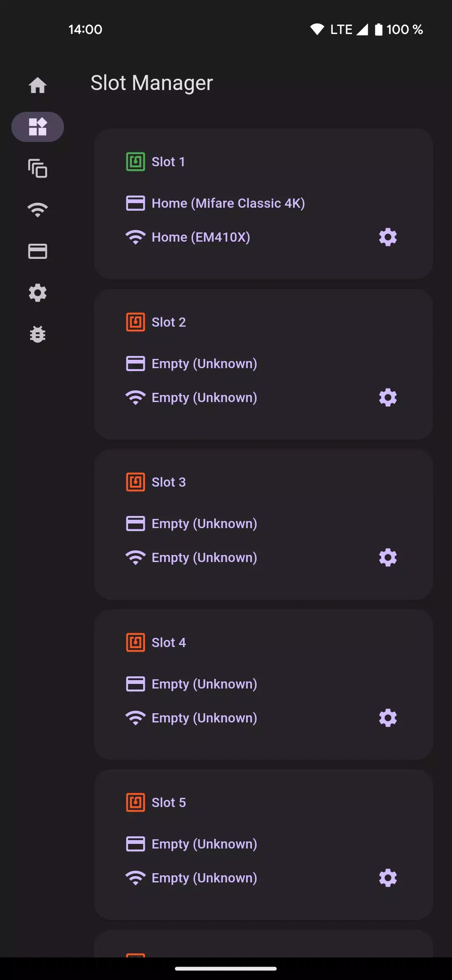Image resolution: width=452 pixels, height=980 pixels.
Task: Click the orange NFC icon on Slot 2
Action: click(135, 322)
